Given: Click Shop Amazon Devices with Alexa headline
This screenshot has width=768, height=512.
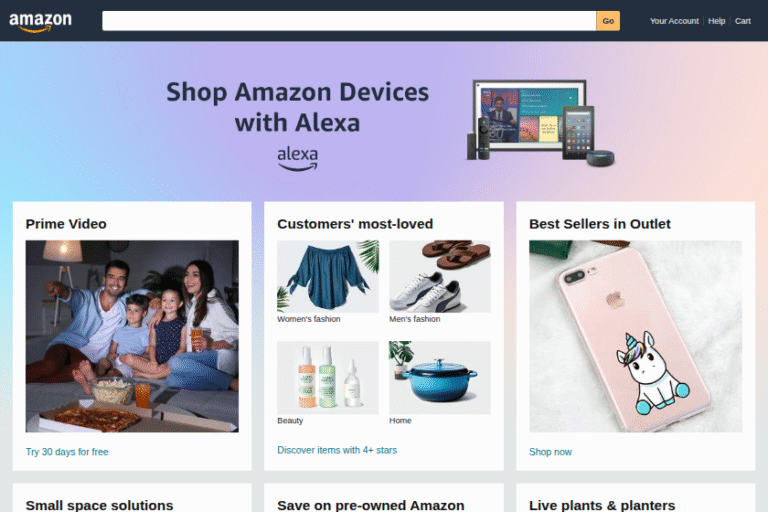Looking at the screenshot, I should click(297, 107).
